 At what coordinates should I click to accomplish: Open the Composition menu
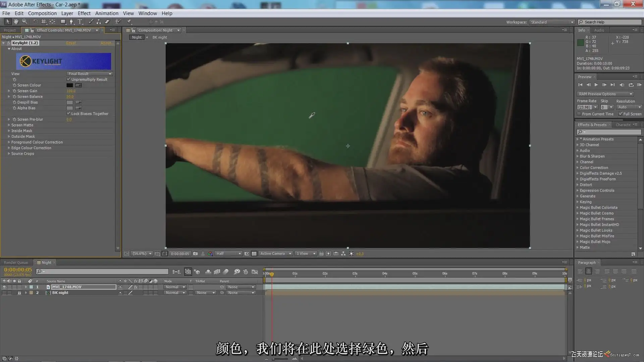tap(42, 13)
